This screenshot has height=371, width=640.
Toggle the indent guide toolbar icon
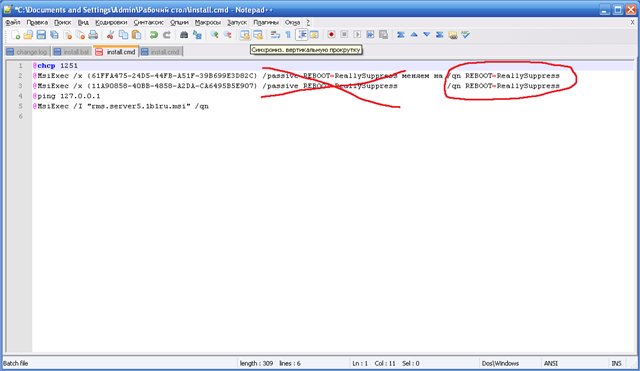coord(302,35)
